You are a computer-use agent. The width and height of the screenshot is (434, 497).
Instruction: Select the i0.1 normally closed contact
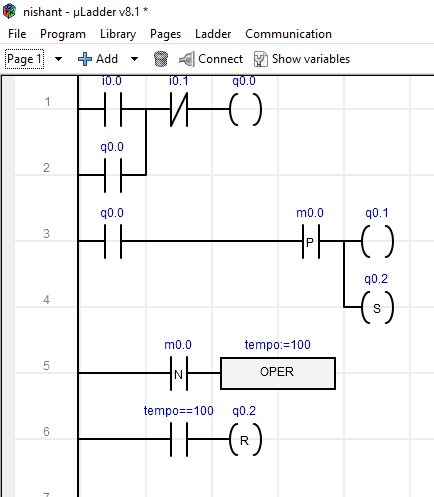point(179,109)
